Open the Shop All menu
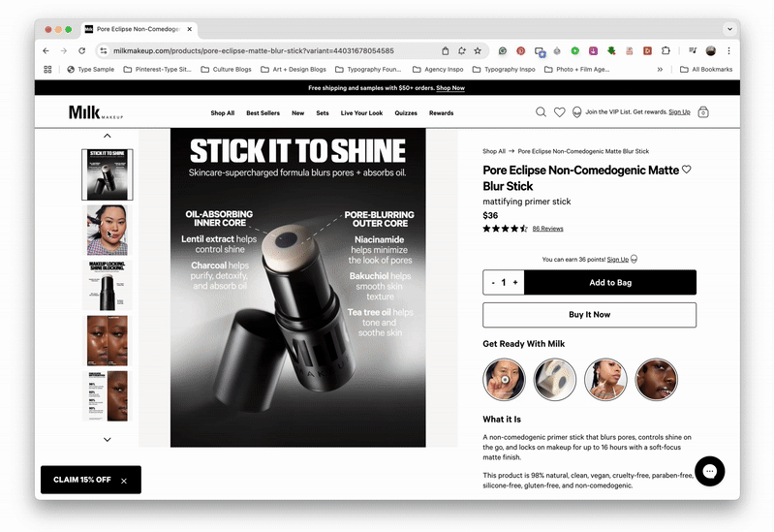This screenshot has height=532, width=774. 223,113
